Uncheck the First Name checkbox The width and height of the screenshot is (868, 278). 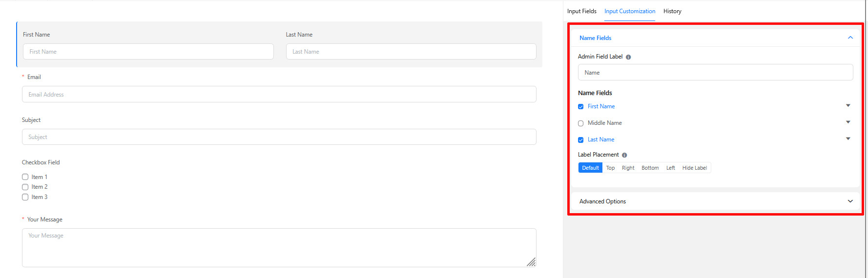click(x=580, y=107)
